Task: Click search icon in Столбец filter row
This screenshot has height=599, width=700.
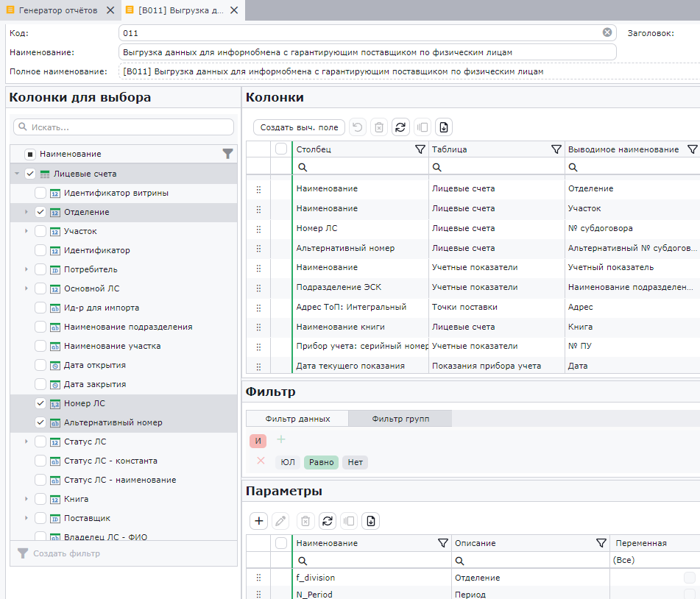Action: point(303,167)
